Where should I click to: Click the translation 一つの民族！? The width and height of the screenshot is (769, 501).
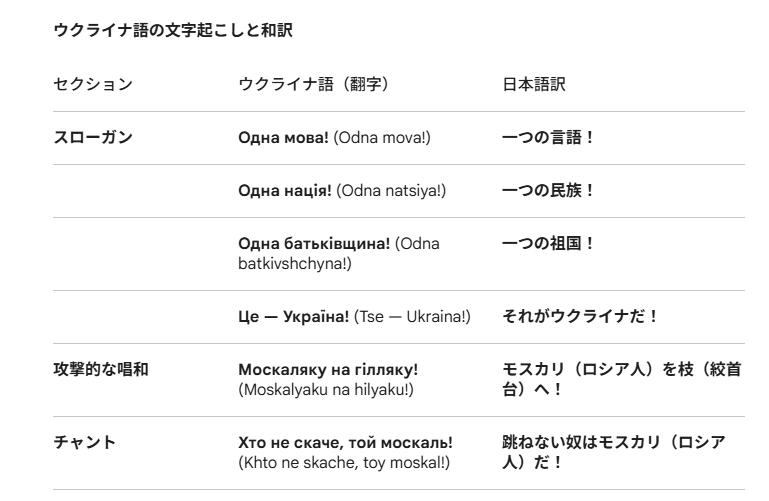pos(548,190)
